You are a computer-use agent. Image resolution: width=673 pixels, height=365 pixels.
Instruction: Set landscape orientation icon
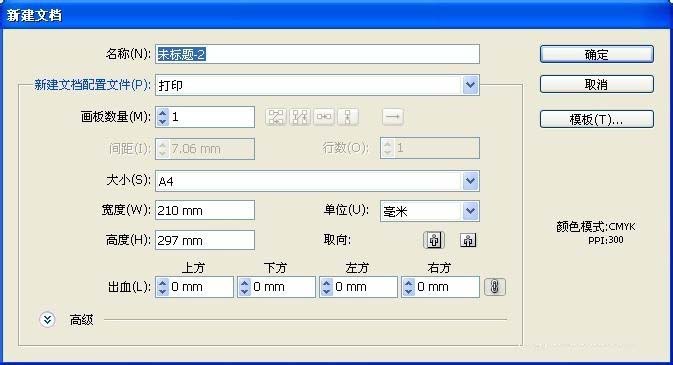pyautogui.click(x=468, y=240)
